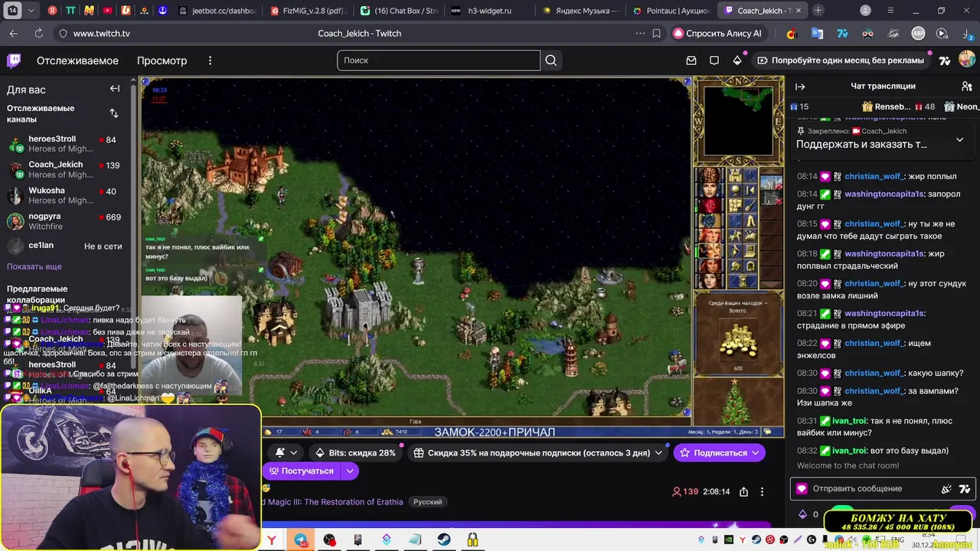The width and height of the screenshot is (980, 551).
Task: Toggle notifications bell for Coach_Jekich
Action: (281, 452)
